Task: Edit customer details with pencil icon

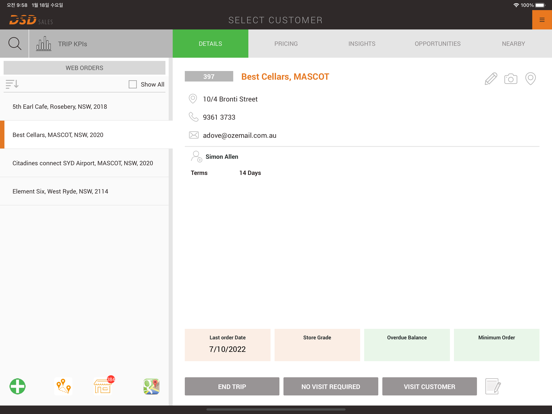Action: (491, 79)
